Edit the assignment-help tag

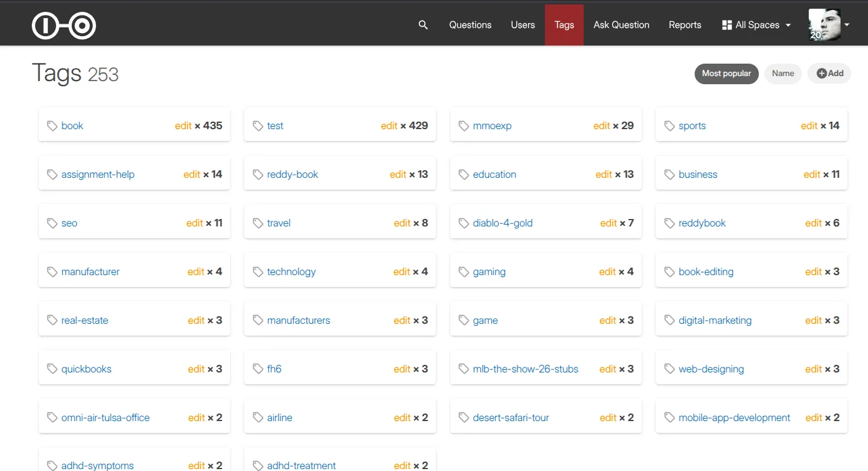point(192,175)
